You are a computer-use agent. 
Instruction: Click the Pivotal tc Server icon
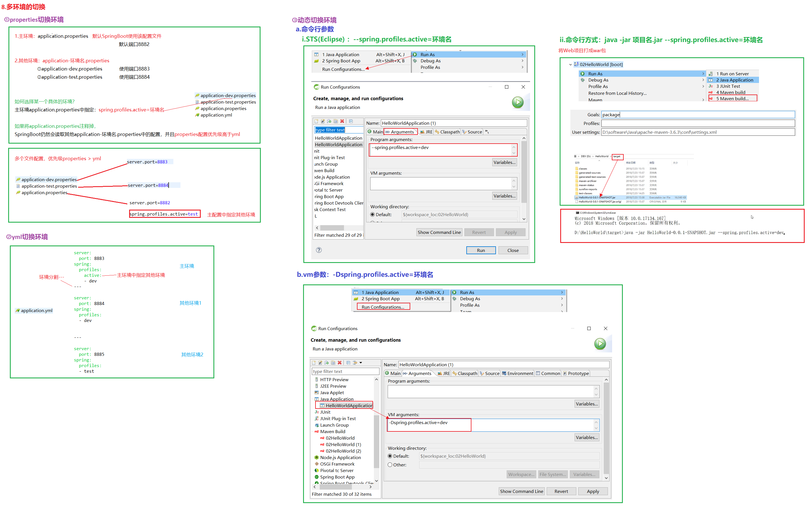click(317, 470)
